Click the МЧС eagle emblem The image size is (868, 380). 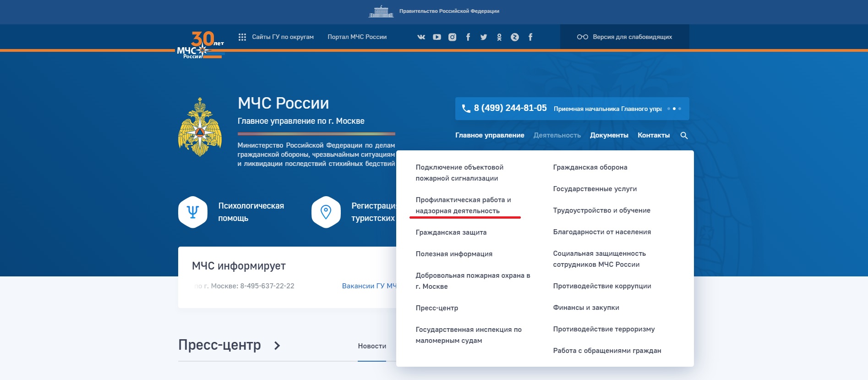click(x=200, y=127)
